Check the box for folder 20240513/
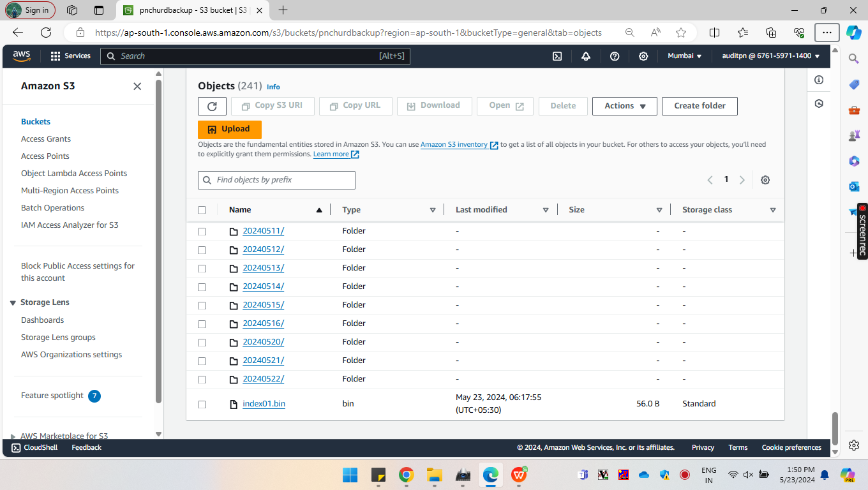Screen dimensions: 868x490 (x=202, y=268)
